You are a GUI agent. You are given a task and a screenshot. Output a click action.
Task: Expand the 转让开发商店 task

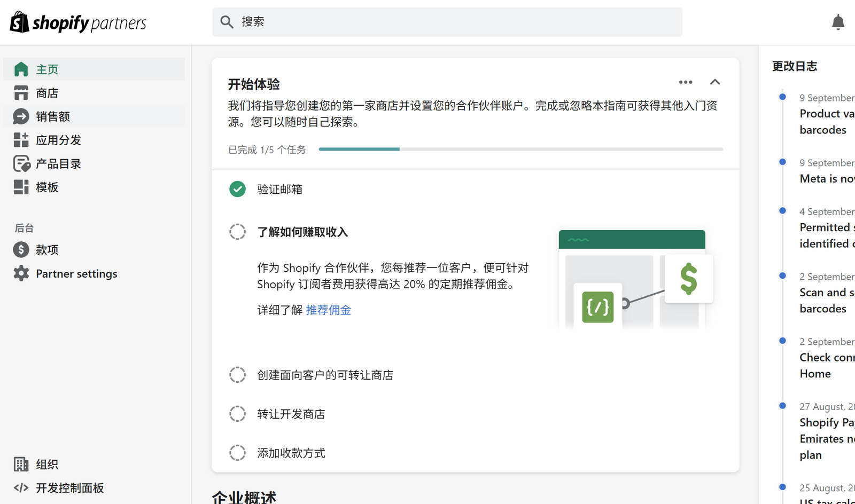coord(291,414)
